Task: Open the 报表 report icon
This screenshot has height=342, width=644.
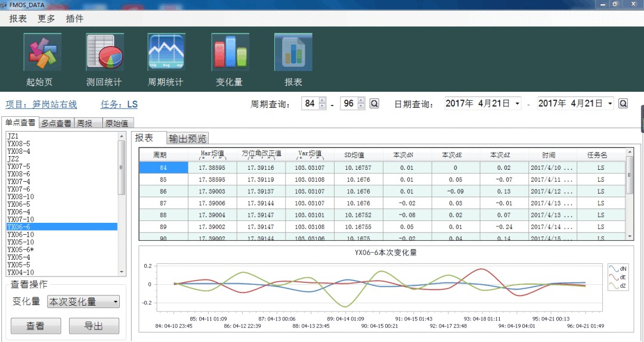Action: (293, 53)
